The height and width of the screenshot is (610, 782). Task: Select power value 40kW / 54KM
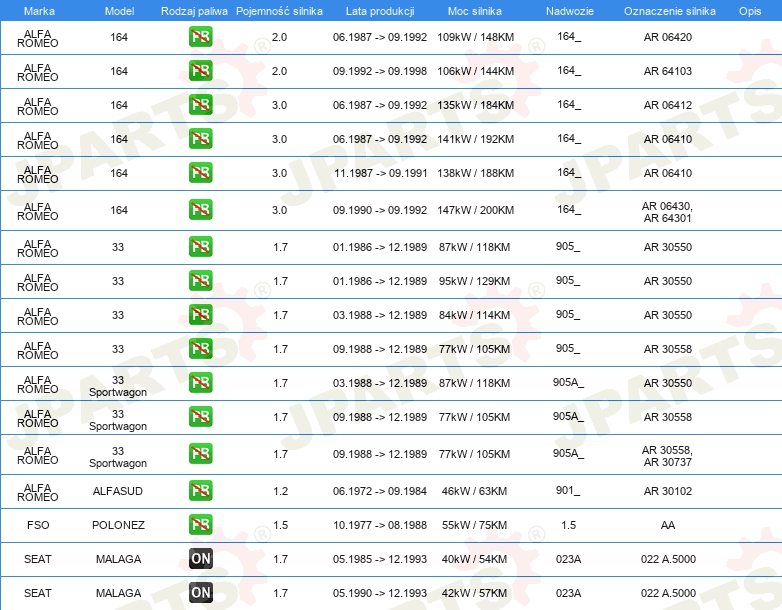point(474,559)
